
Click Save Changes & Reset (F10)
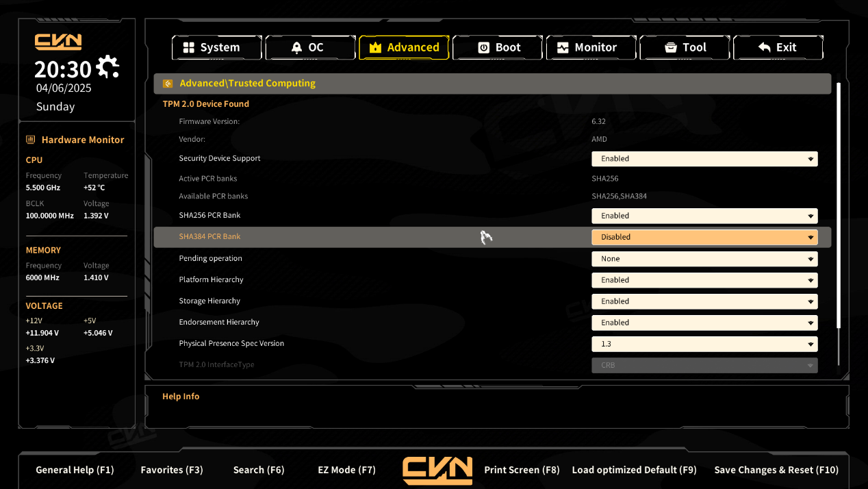click(x=776, y=470)
